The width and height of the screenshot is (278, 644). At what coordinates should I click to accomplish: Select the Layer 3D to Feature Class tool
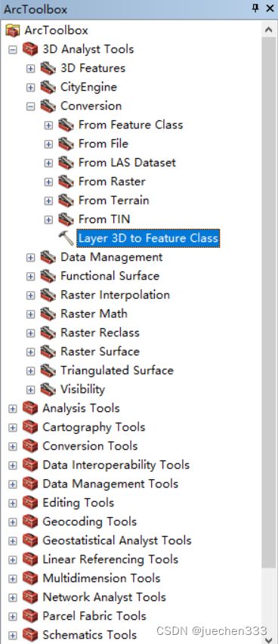[148, 238]
